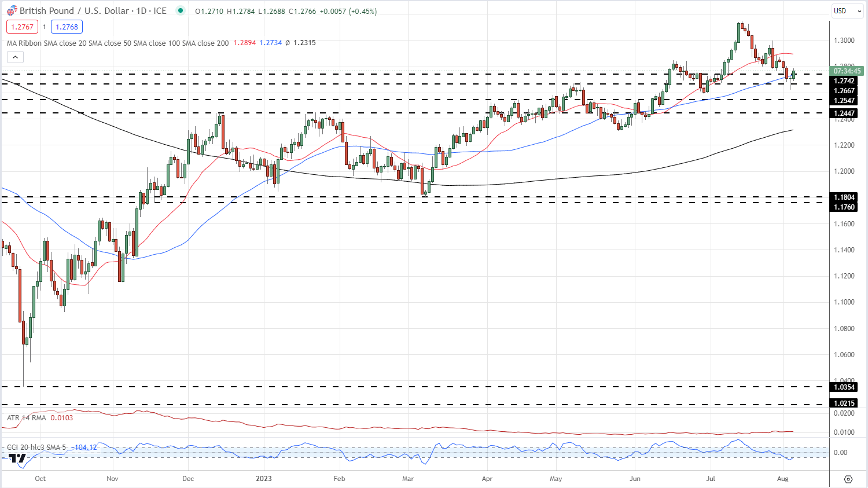
Task: Select the CCI 20 hlc3 SMA 5 legend
Action: pyautogui.click(x=36, y=447)
